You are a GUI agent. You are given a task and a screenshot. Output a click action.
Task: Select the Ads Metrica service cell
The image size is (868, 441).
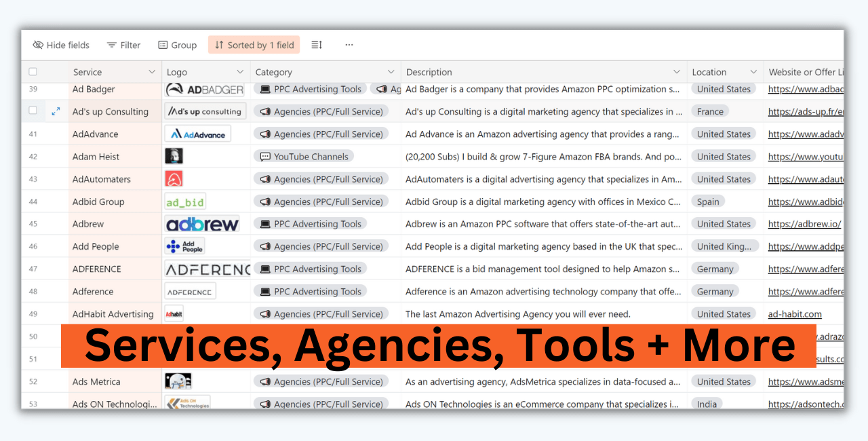[115, 381]
